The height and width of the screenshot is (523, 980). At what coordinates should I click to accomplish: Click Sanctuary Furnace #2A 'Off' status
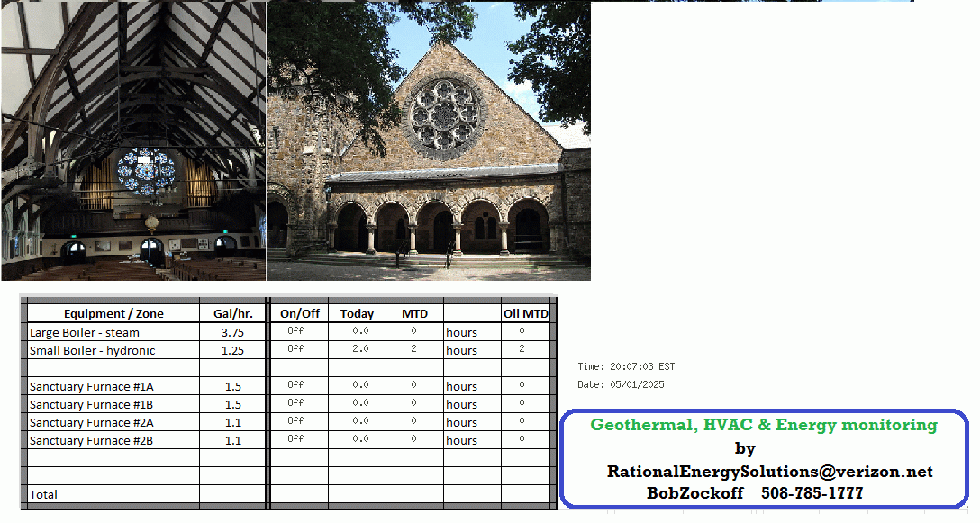click(x=295, y=421)
